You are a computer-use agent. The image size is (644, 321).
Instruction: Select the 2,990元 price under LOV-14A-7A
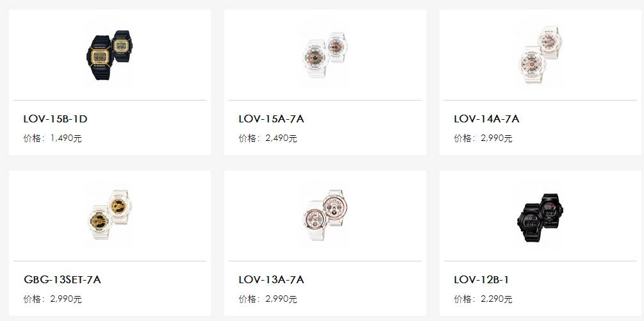pos(497,138)
